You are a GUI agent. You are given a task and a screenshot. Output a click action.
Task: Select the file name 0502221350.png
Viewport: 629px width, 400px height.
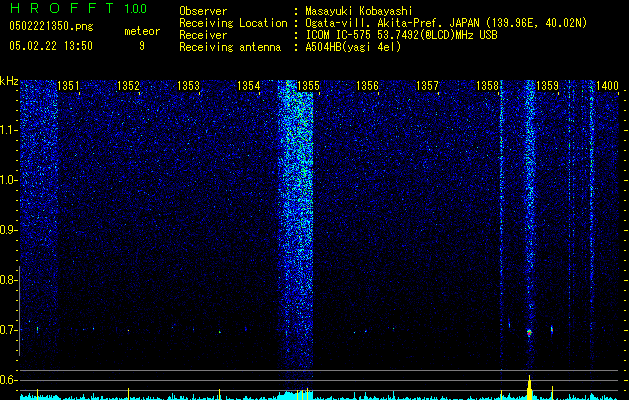pyautogui.click(x=51, y=26)
